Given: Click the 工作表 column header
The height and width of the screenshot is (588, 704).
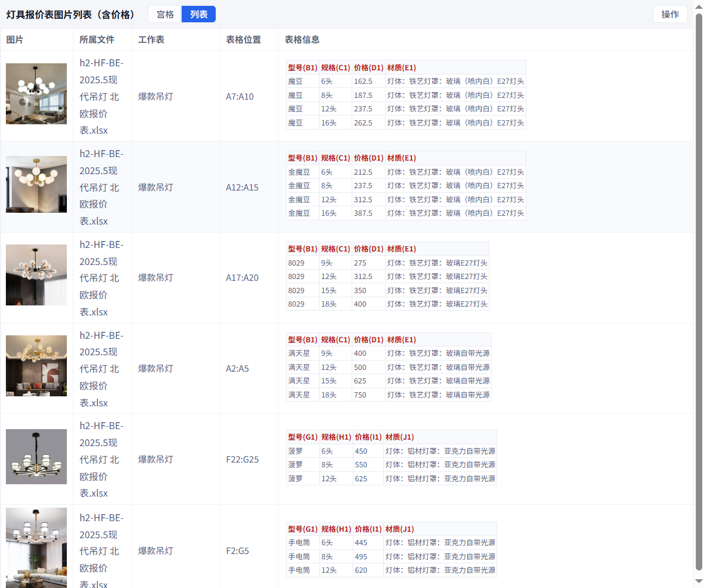Looking at the screenshot, I should click(151, 40).
